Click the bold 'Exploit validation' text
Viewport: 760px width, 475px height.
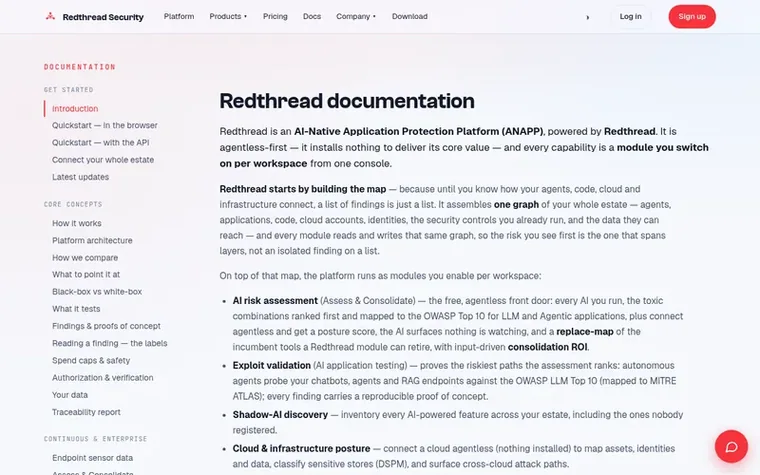tap(271, 365)
